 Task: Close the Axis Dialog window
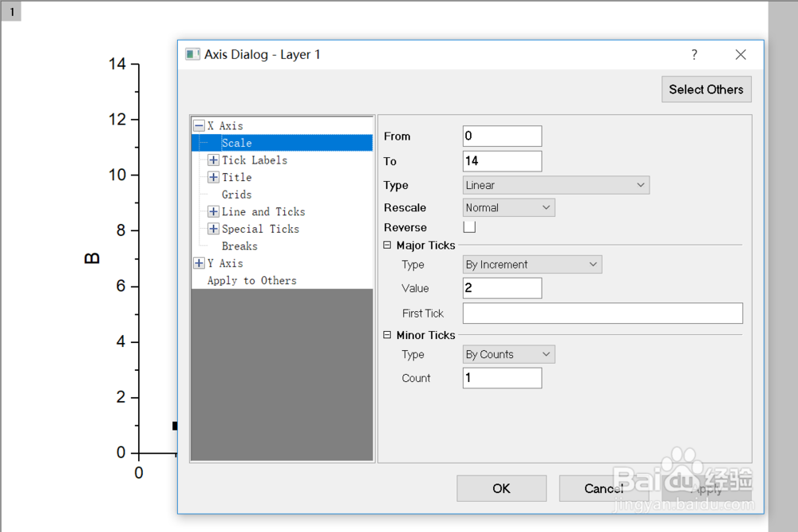click(741, 54)
